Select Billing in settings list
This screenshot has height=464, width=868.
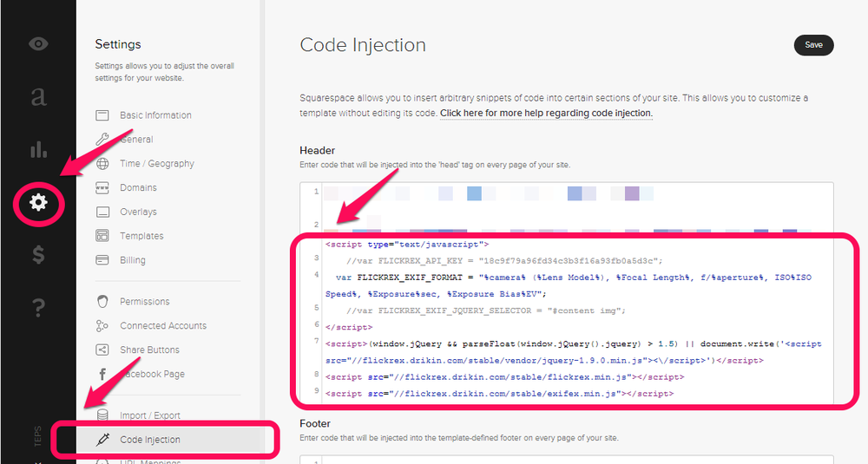(133, 260)
